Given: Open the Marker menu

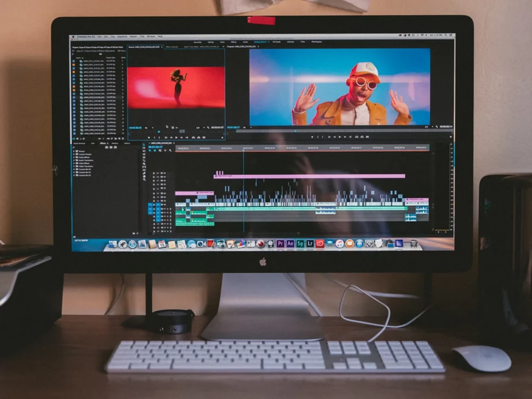Looking at the screenshot, I should (134, 36).
